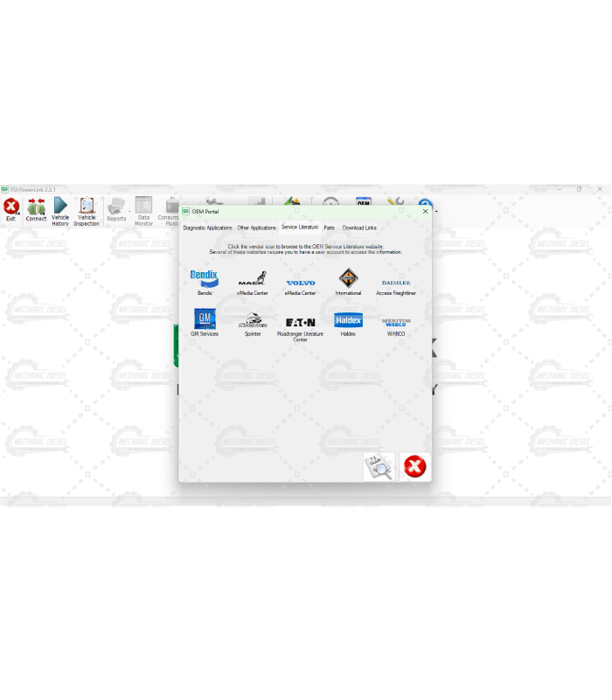Open the Bendix service literature site
This screenshot has width=612, height=700.
pos(204,279)
